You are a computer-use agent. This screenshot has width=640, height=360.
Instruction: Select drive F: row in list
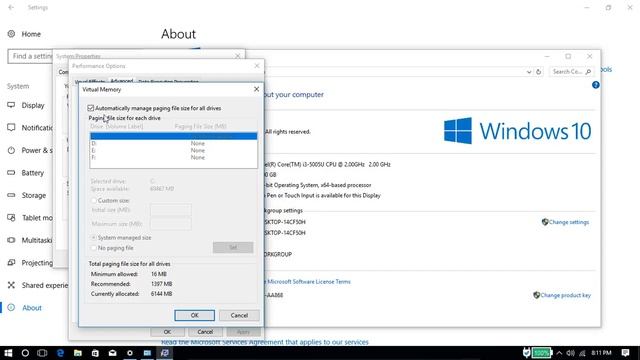pos(173,157)
